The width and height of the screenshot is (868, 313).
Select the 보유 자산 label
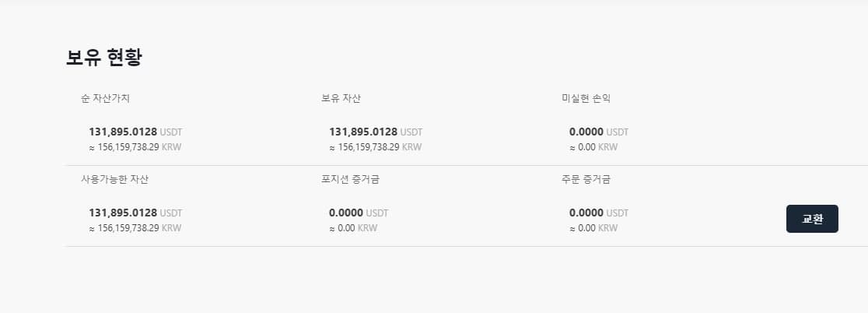(x=341, y=99)
